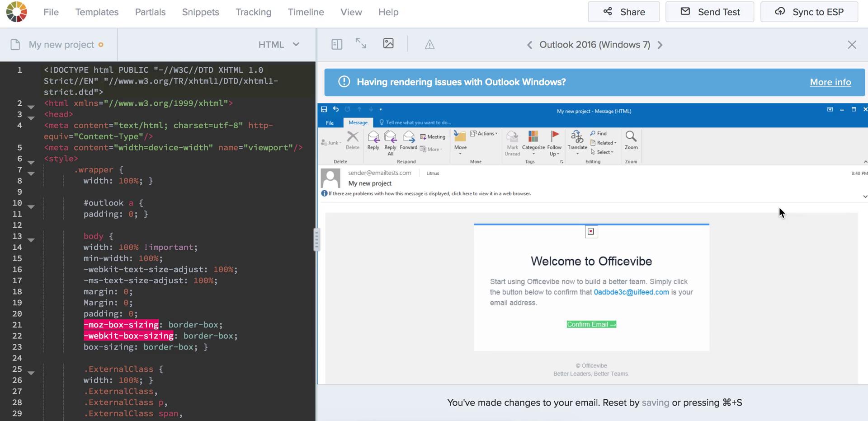Select the My new project tab
Viewport: 868px width, 421px height.
coord(59,45)
